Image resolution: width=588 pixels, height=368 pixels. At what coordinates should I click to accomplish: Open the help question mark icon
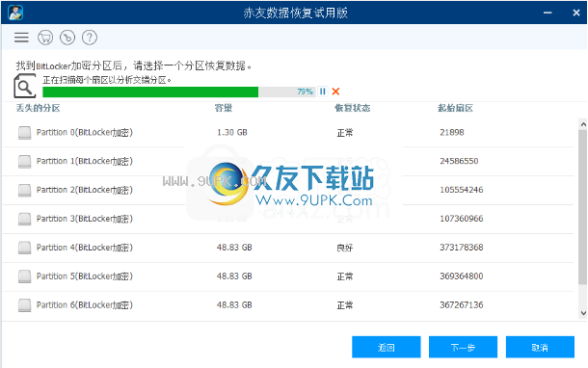(x=90, y=38)
